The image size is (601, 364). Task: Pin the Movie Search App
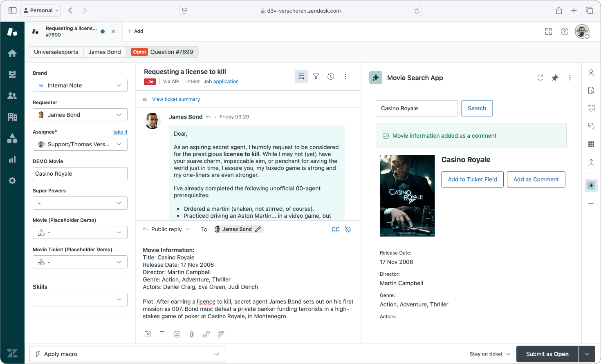click(555, 78)
